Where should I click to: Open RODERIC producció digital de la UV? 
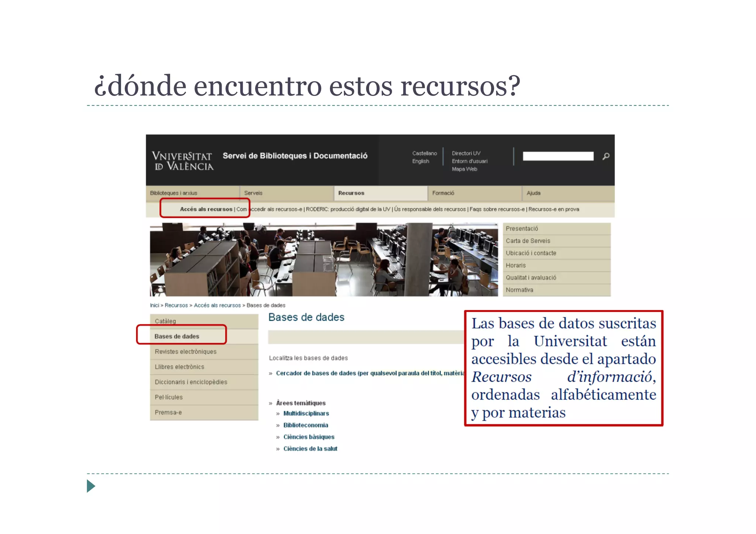tap(348, 209)
